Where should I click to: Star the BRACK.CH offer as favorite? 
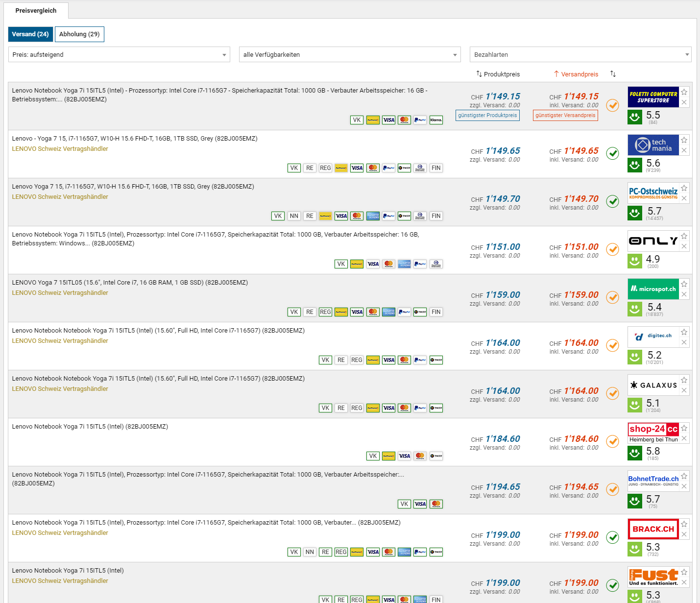tap(684, 524)
